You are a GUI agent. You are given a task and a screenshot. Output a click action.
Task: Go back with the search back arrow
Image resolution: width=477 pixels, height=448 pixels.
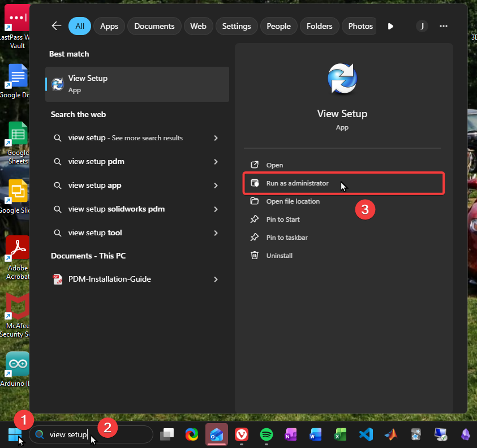56,26
